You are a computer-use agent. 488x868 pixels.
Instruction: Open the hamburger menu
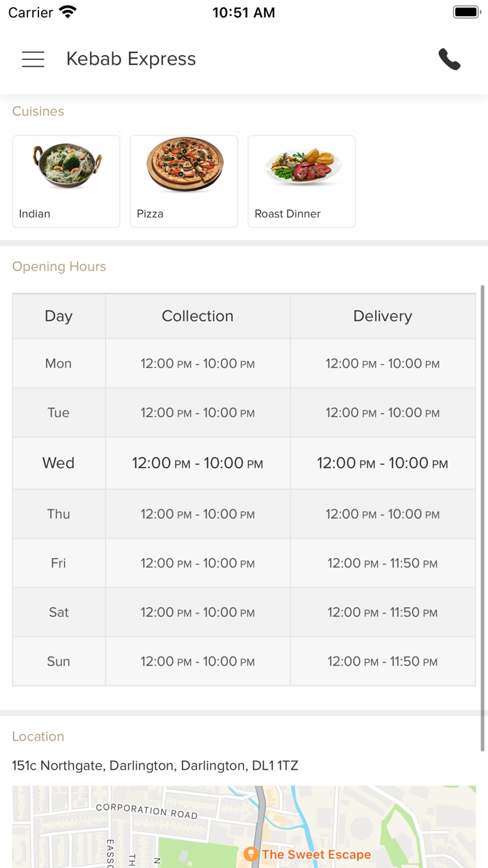(x=33, y=59)
